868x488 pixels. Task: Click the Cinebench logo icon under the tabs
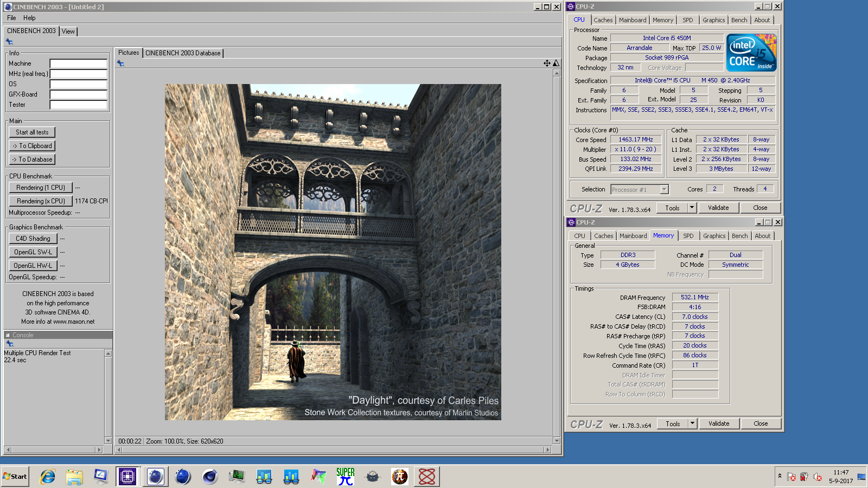click(9, 41)
